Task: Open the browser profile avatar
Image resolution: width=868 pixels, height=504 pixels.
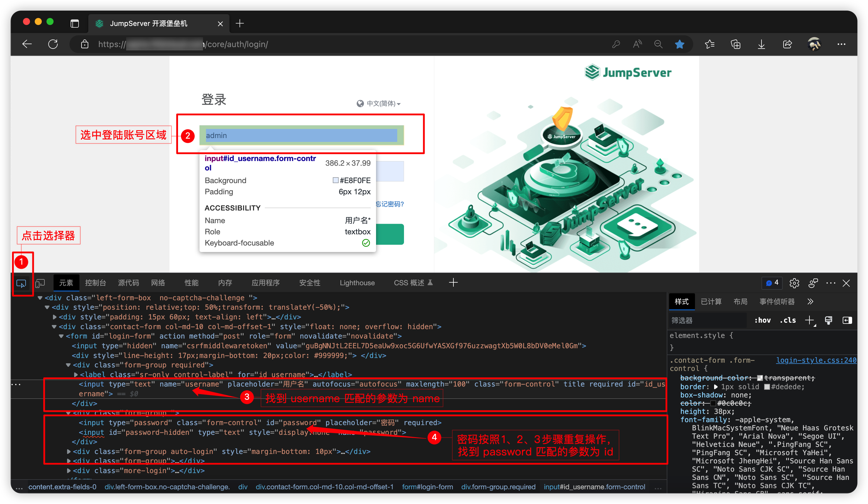Action: [x=814, y=44]
